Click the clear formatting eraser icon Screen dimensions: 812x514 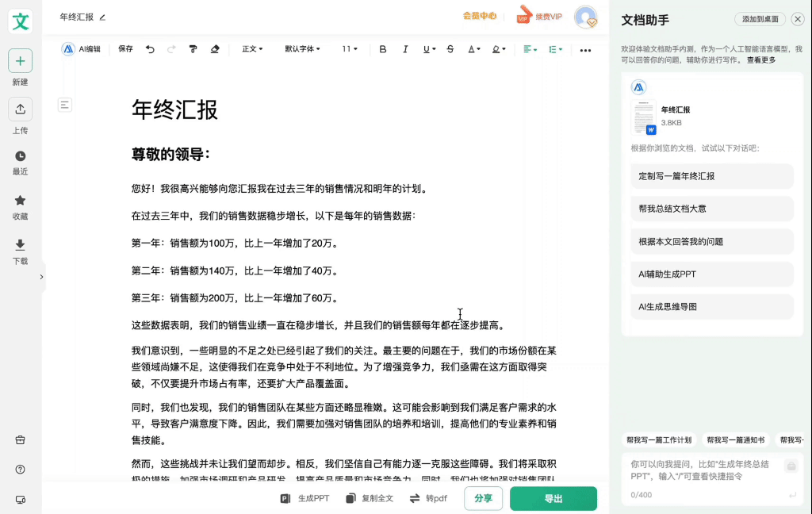click(215, 49)
